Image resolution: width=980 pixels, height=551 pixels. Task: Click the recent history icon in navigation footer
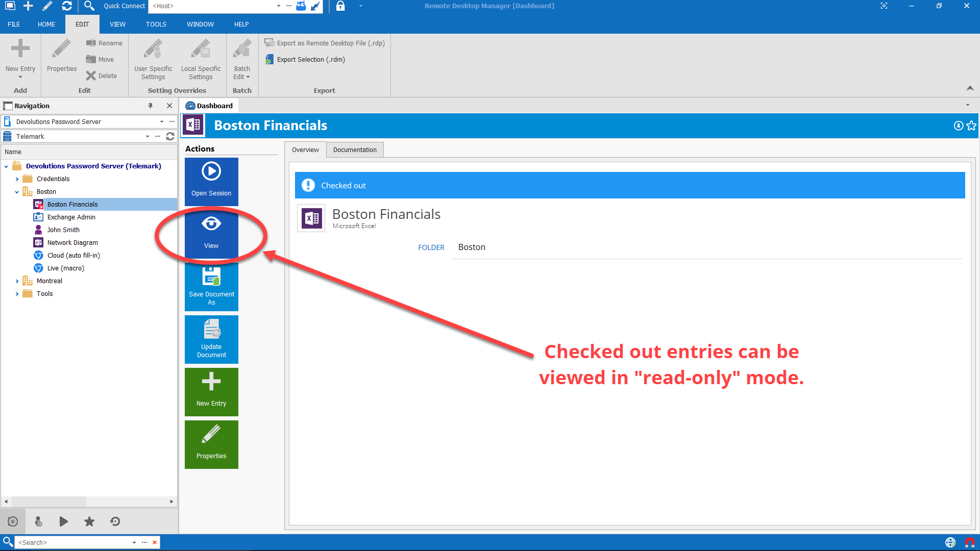115,521
